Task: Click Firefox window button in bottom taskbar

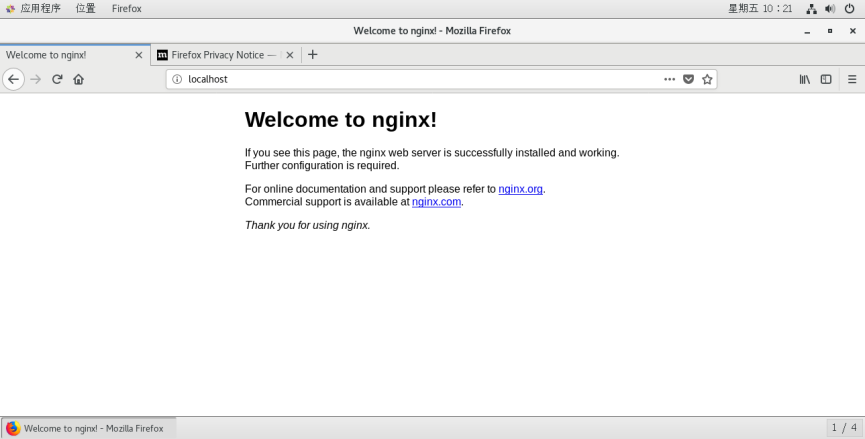Action: click(x=89, y=428)
